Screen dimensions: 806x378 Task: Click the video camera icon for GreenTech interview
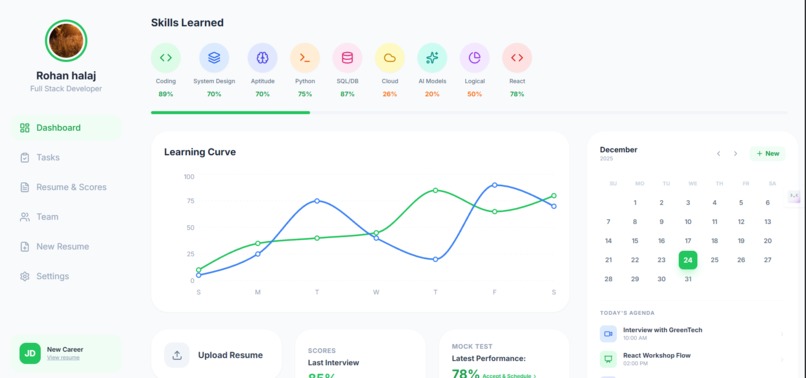(x=608, y=334)
